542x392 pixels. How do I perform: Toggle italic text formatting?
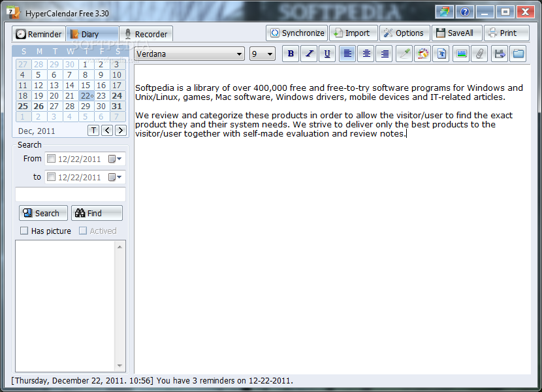pos(309,54)
